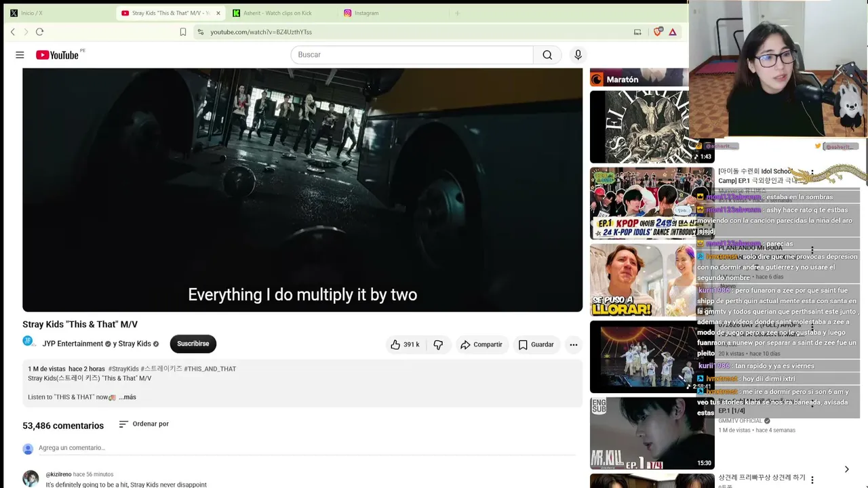
Task: Switch to the Inicio / X tab
Action: 57,13
